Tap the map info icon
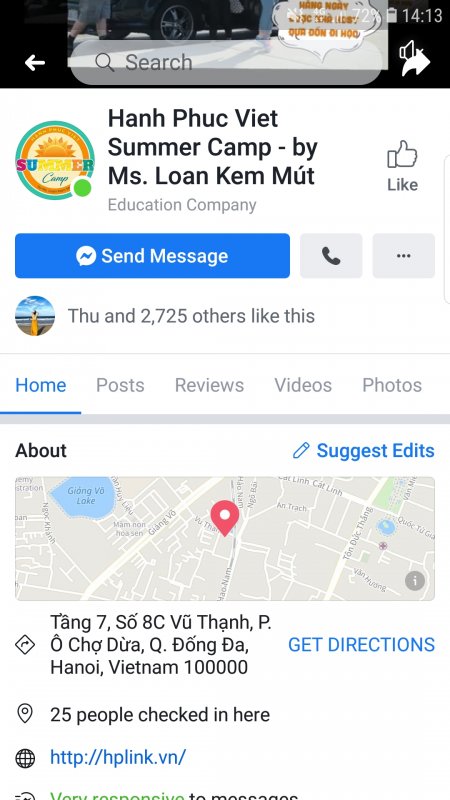This screenshot has height=800, width=450. [x=415, y=581]
